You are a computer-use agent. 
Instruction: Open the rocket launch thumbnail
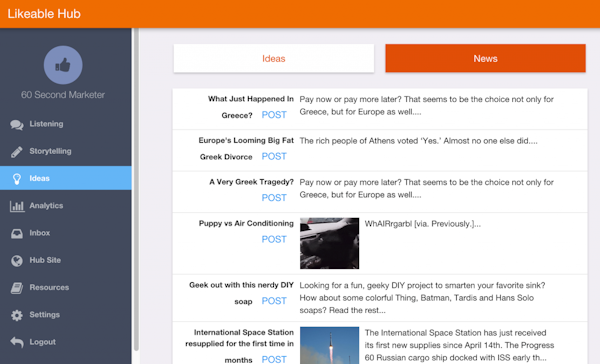(x=329, y=345)
